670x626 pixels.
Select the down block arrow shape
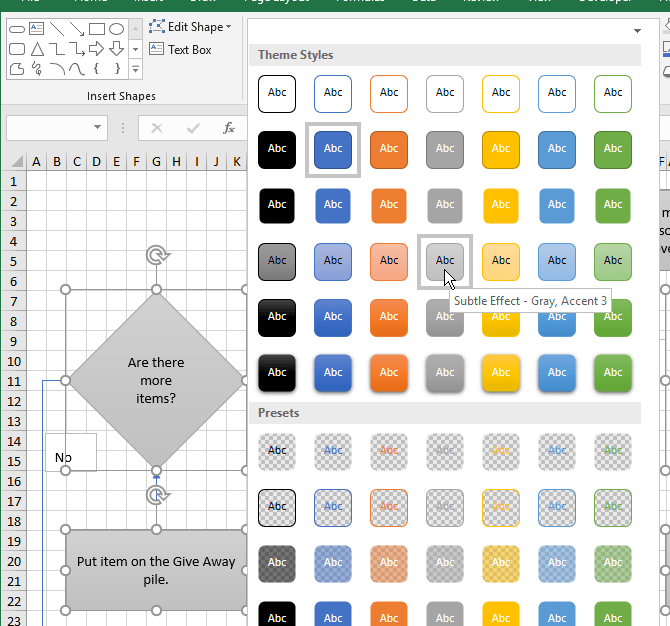click(116, 49)
